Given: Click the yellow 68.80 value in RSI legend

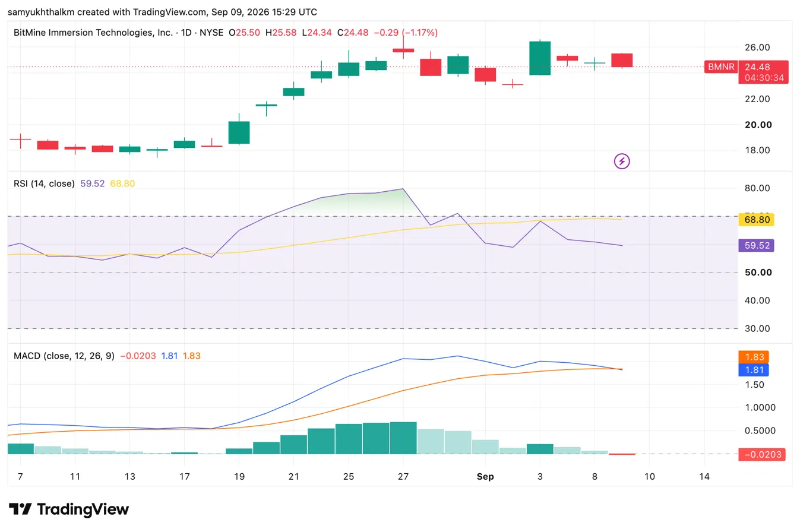Looking at the screenshot, I should pyautogui.click(x=122, y=183).
